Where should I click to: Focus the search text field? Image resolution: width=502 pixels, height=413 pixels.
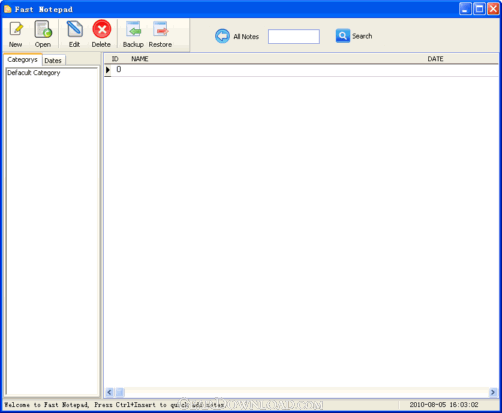pyautogui.click(x=294, y=36)
